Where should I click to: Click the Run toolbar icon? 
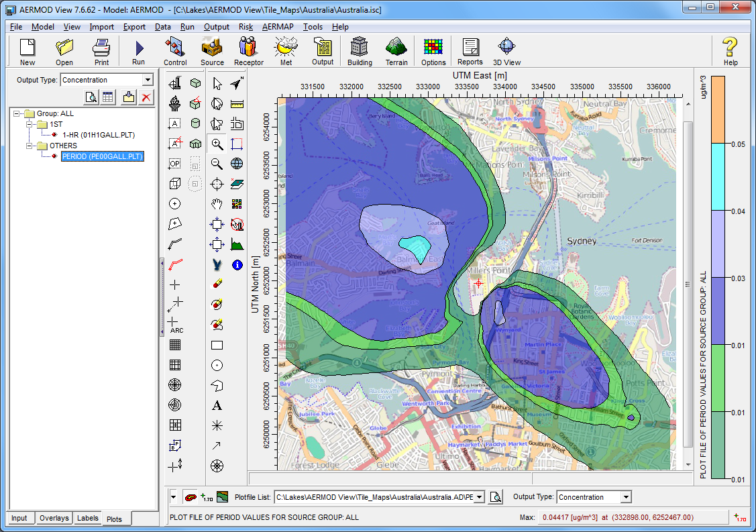coord(138,50)
